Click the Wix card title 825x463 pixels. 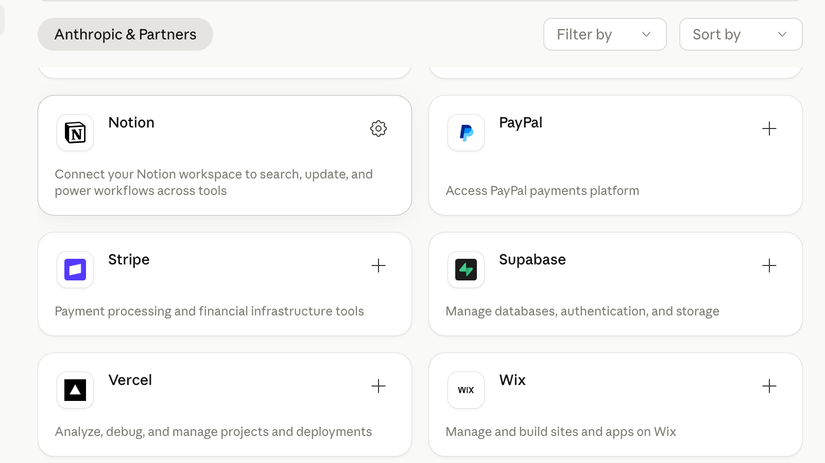(x=512, y=380)
